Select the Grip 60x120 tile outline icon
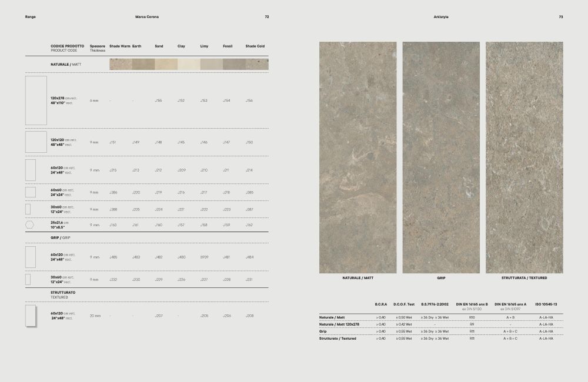The width and height of the screenshot is (588, 382). pos(31,257)
